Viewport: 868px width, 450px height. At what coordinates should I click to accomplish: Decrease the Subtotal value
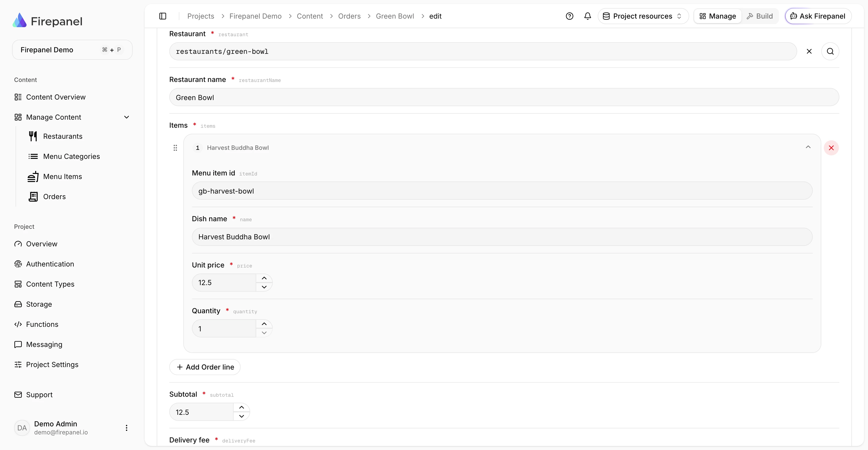coord(242,416)
